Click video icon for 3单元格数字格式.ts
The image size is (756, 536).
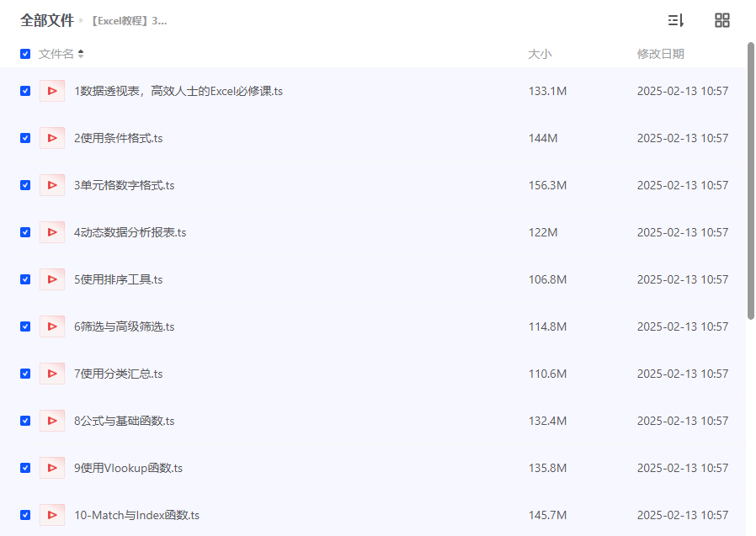pos(52,185)
